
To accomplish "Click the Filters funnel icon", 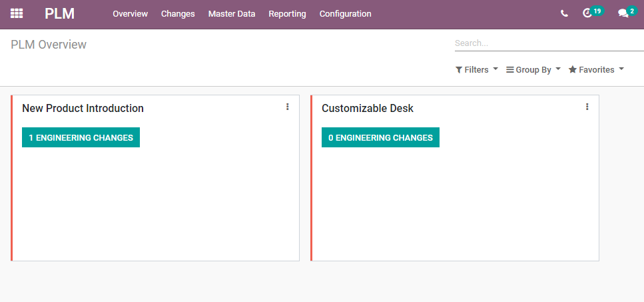I will (459, 70).
